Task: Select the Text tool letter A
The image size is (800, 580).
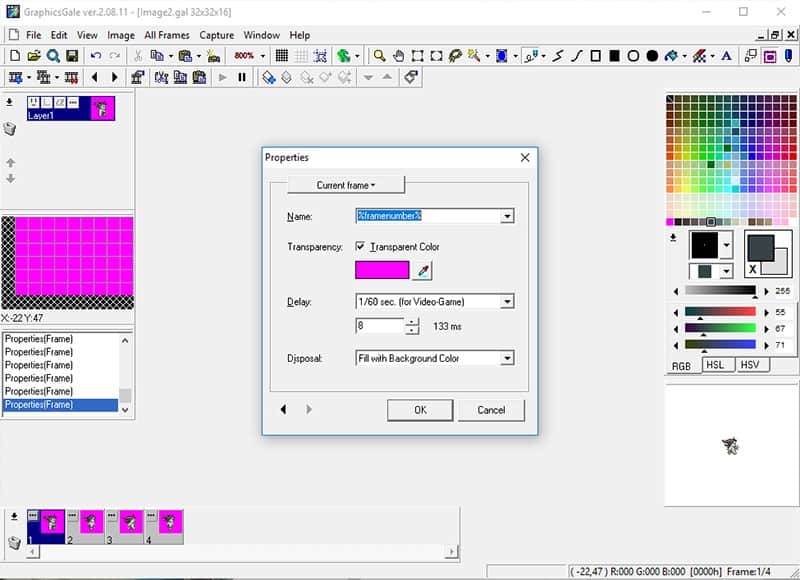Action: [x=727, y=56]
